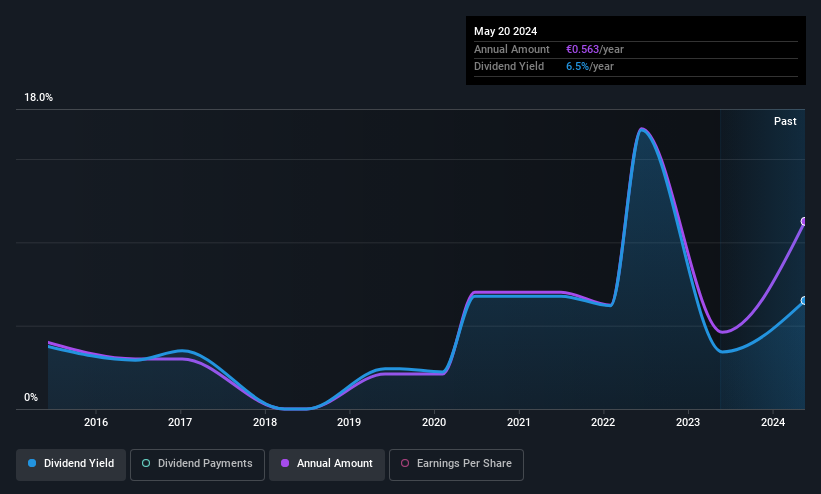The height and width of the screenshot is (494, 821).
Task: Click the May 20 2024 tooltip date
Action: pyautogui.click(x=505, y=31)
